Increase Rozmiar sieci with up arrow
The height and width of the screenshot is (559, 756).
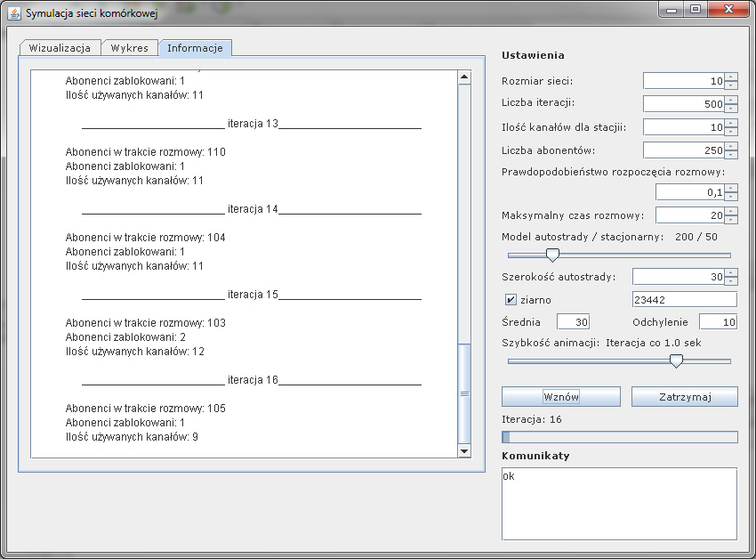pyautogui.click(x=731, y=77)
